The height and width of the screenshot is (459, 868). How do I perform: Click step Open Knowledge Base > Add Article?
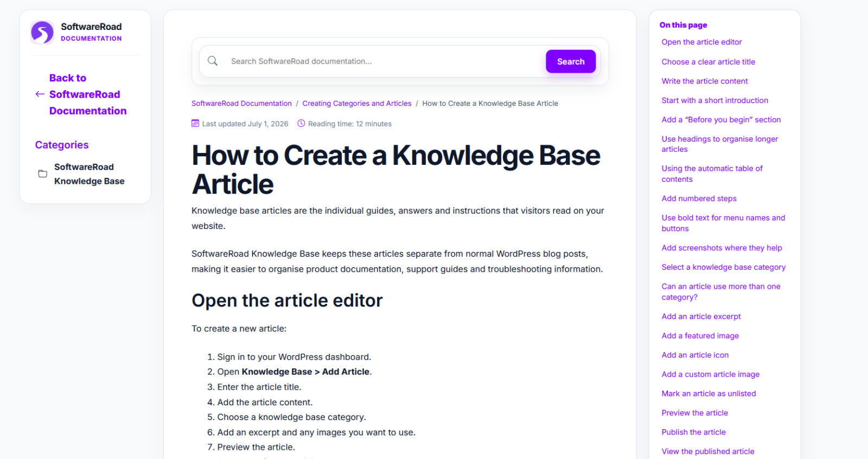coord(295,372)
